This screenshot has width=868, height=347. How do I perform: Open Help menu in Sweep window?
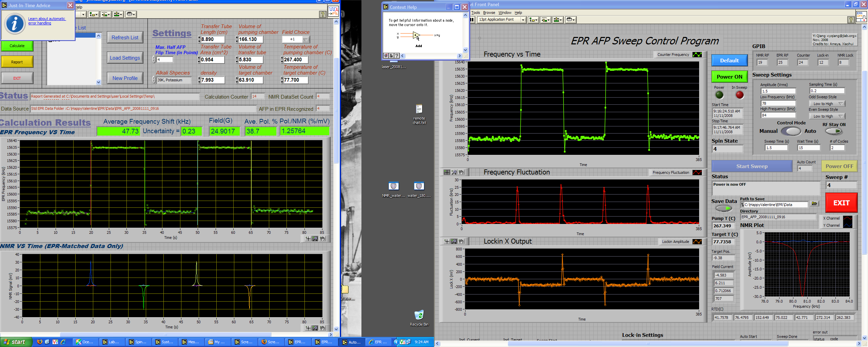(x=518, y=13)
